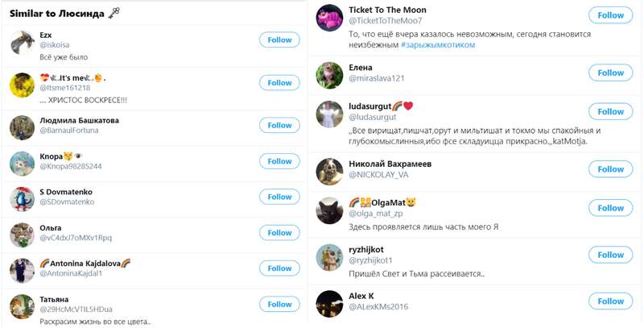644x328 pixels.
Task: Open S Dovmatenko's avatar image
Action: (x=22, y=198)
